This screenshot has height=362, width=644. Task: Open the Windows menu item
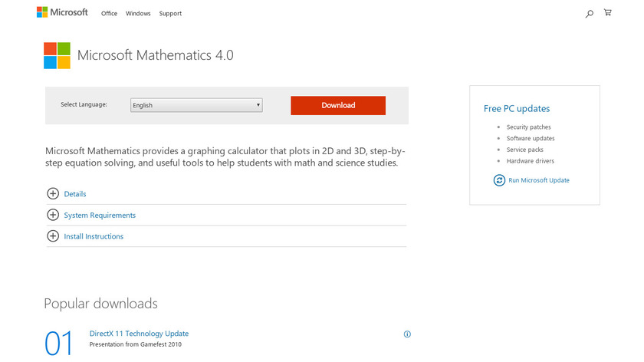pyautogui.click(x=138, y=14)
